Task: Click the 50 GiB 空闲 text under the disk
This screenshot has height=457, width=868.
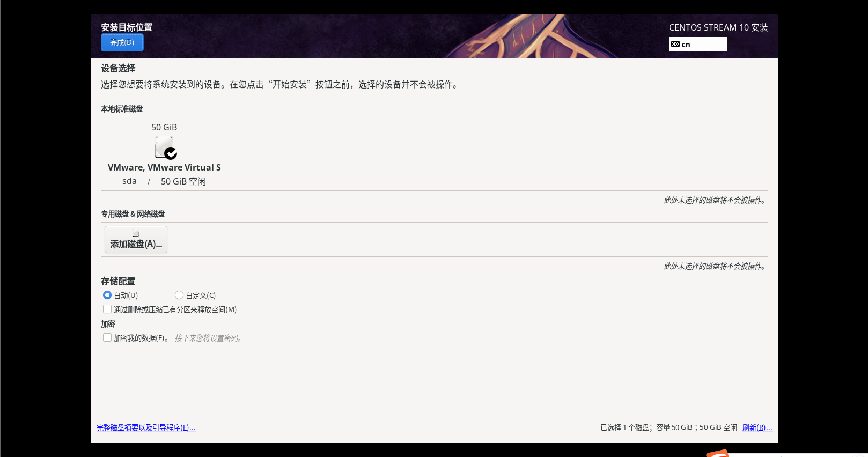Action: pyautogui.click(x=183, y=181)
